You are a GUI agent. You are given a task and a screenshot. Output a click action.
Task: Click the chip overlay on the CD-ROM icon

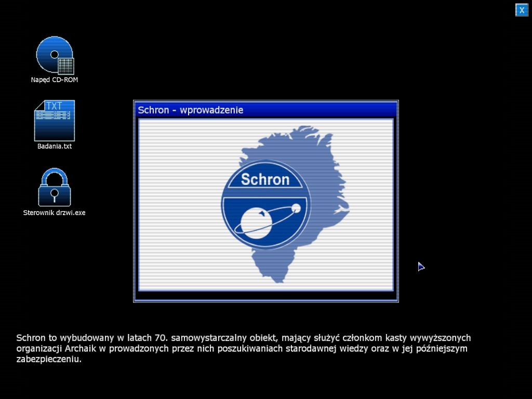[65, 66]
